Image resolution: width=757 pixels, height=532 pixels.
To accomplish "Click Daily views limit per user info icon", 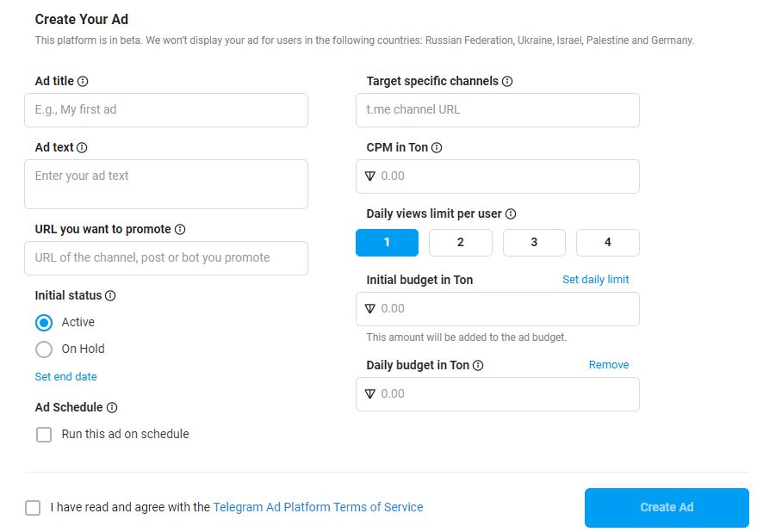I will point(511,213).
